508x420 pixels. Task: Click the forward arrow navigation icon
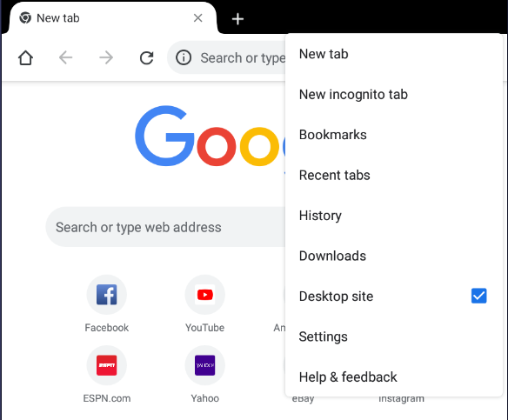tap(106, 58)
